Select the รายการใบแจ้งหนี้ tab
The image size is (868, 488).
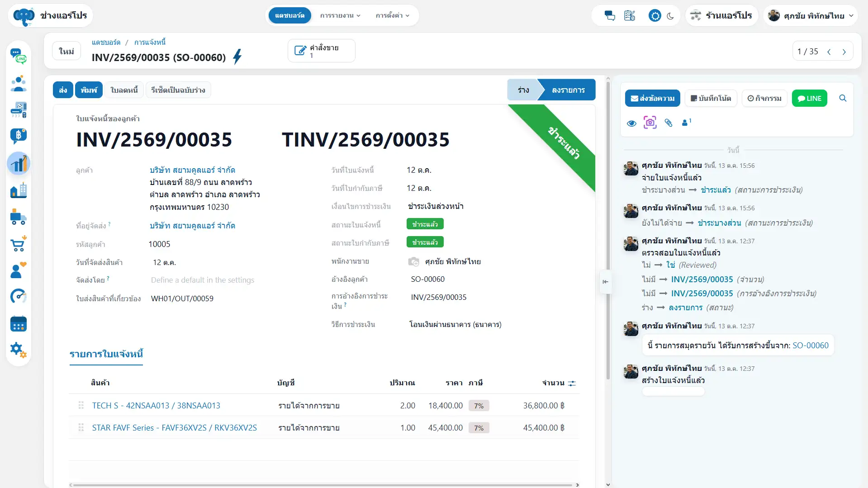click(x=106, y=354)
